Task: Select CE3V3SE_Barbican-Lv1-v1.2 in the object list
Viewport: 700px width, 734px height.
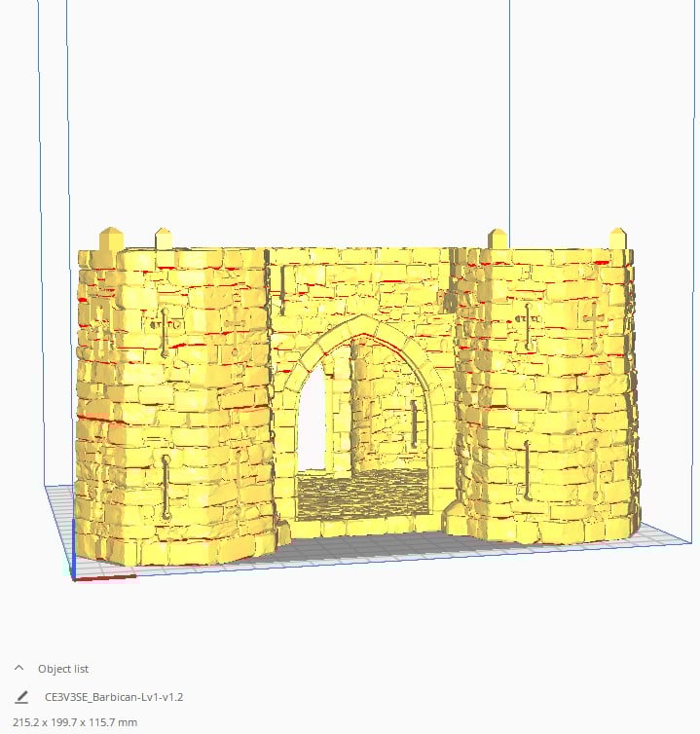Action: (x=114, y=697)
